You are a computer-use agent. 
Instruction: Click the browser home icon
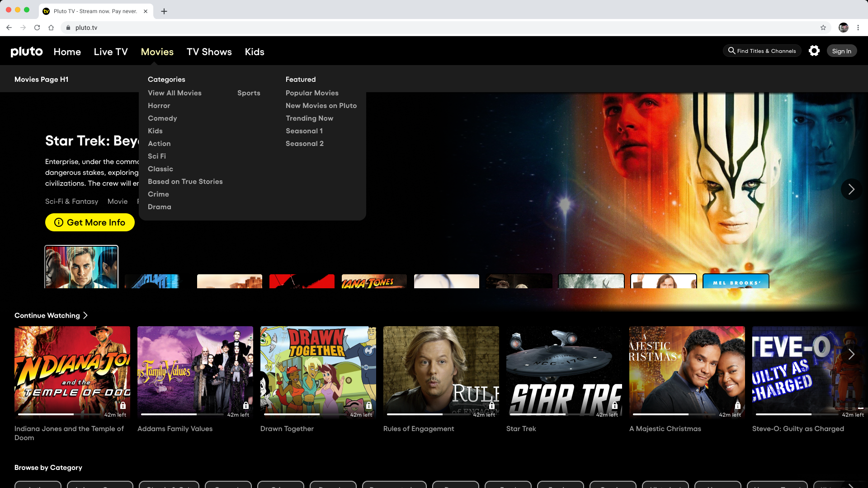point(51,28)
